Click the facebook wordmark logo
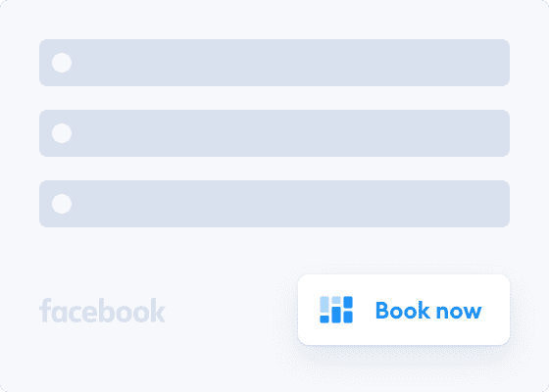Screen dimensions: 549x392 [x=102, y=311]
